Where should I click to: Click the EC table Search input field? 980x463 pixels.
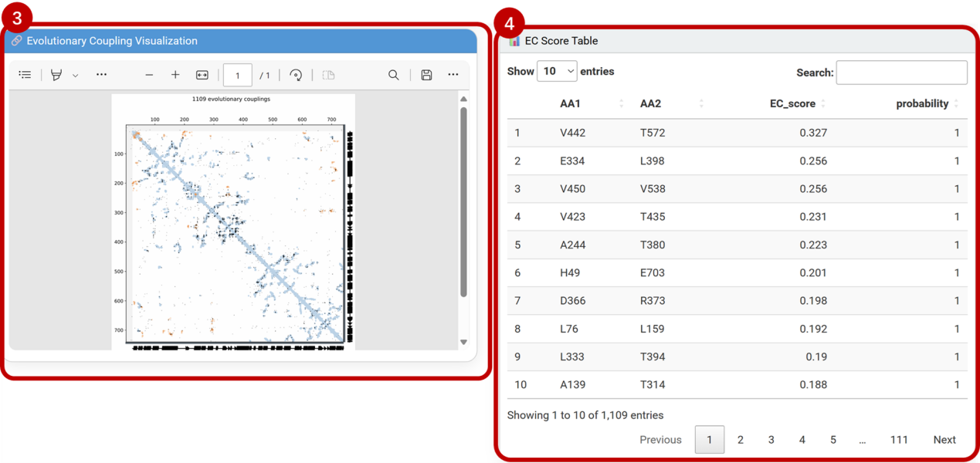click(901, 73)
